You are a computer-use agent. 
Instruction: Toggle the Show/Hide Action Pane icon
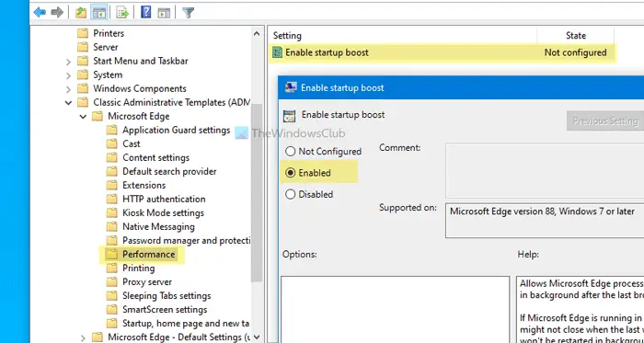[164, 13]
